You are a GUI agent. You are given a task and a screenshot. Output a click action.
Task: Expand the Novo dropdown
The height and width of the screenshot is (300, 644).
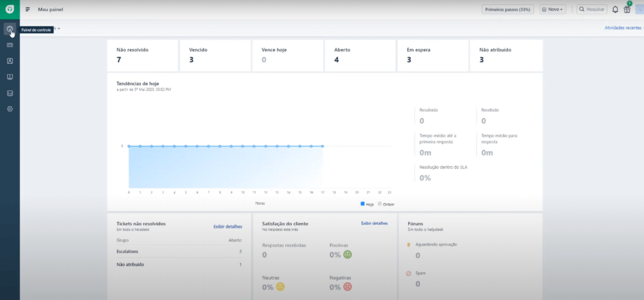point(552,9)
